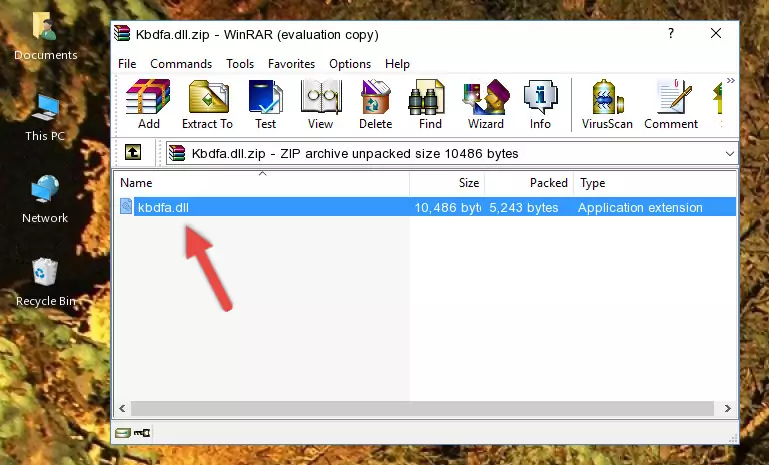Run the Test archive tool
This screenshot has width=769, height=465.
(265, 104)
